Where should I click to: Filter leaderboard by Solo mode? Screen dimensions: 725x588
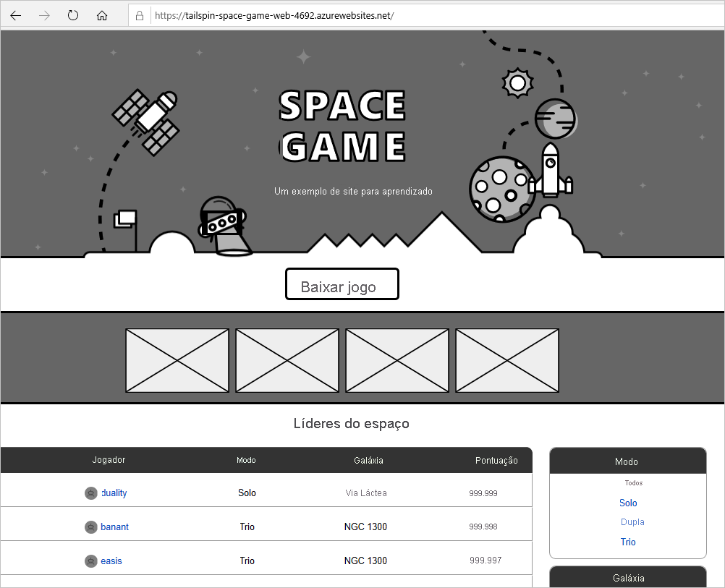click(x=627, y=503)
